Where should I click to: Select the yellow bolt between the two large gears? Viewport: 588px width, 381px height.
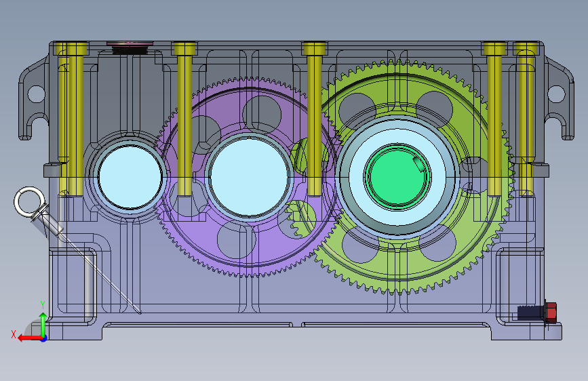point(314,119)
